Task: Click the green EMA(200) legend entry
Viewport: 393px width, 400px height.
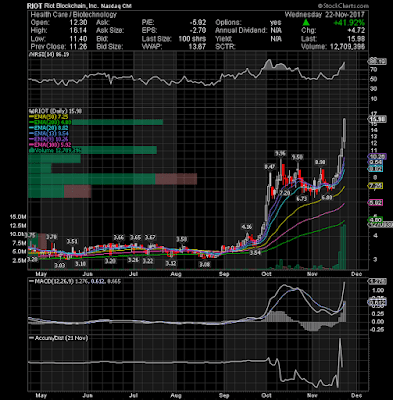Action: pyautogui.click(x=49, y=122)
